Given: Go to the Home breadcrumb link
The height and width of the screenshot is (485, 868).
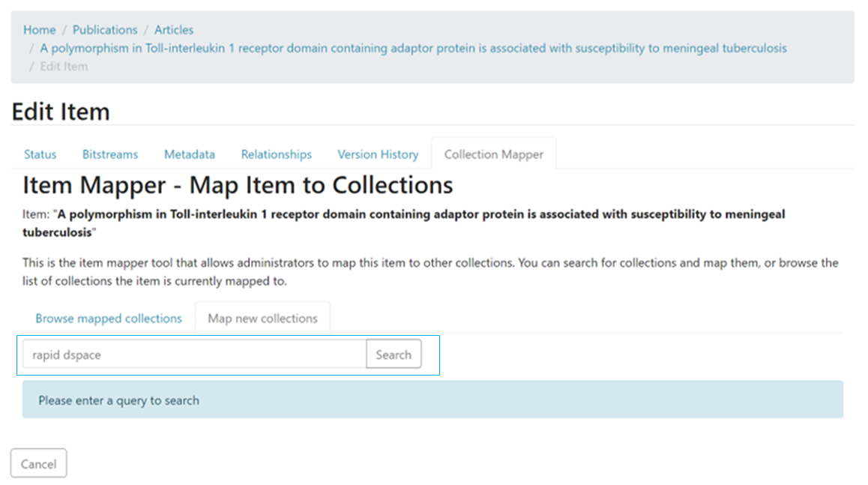Looking at the screenshot, I should 39,30.
